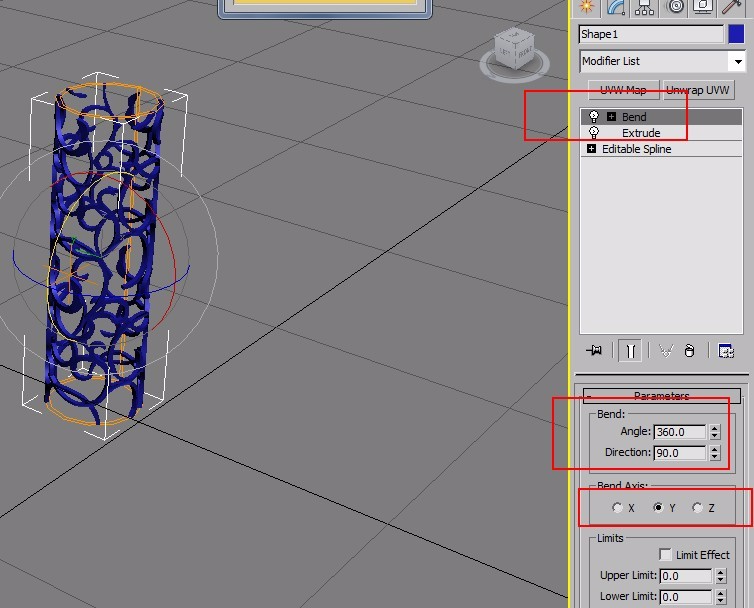The width and height of the screenshot is (754, 608).
Task: Select the Z bend axis
Action: tap(697, 508)
